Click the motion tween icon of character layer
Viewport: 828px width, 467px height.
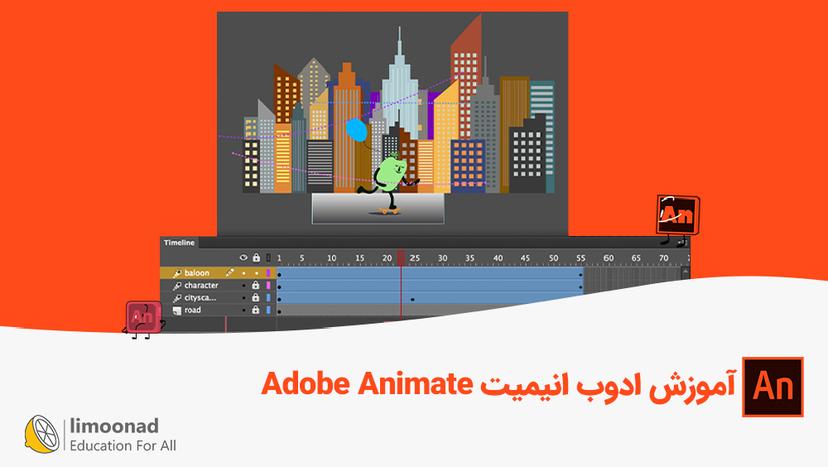point(177,286)
